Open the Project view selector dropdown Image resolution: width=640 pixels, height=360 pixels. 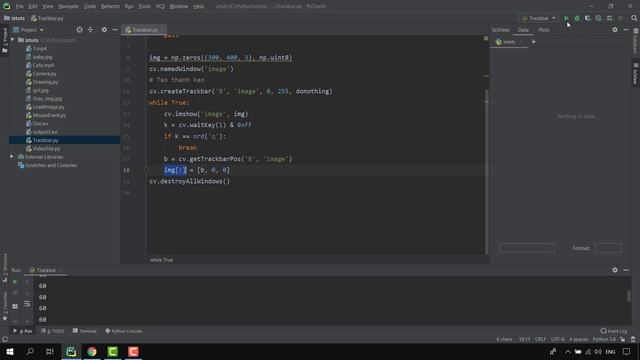pyautogui.click(x=28, y=30)
